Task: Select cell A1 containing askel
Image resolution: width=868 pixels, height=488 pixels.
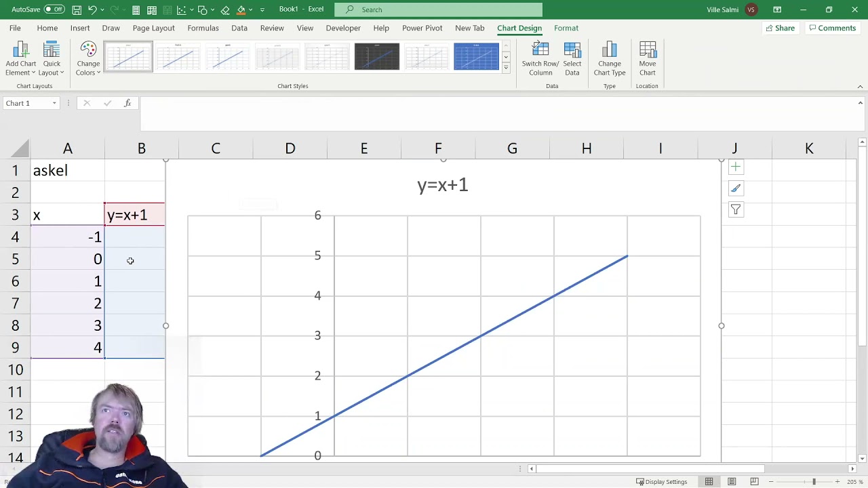Action: [x=67, y=170]
